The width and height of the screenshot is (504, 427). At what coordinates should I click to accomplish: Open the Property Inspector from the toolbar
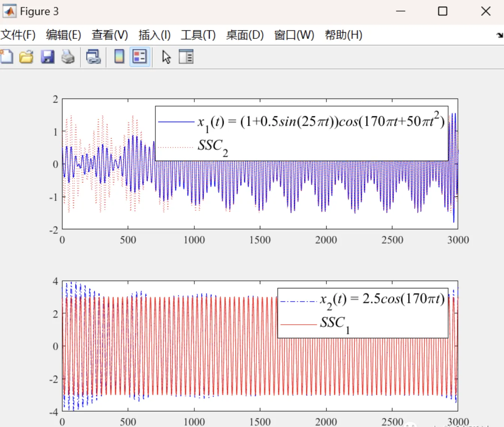tap(186, 57)
